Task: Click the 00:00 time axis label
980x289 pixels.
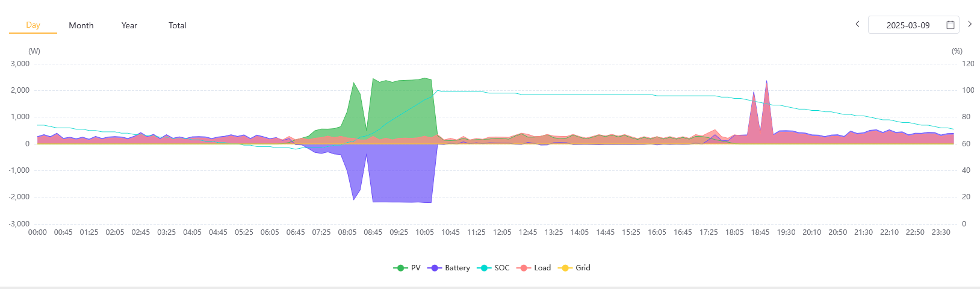Action: click(37, 232)
